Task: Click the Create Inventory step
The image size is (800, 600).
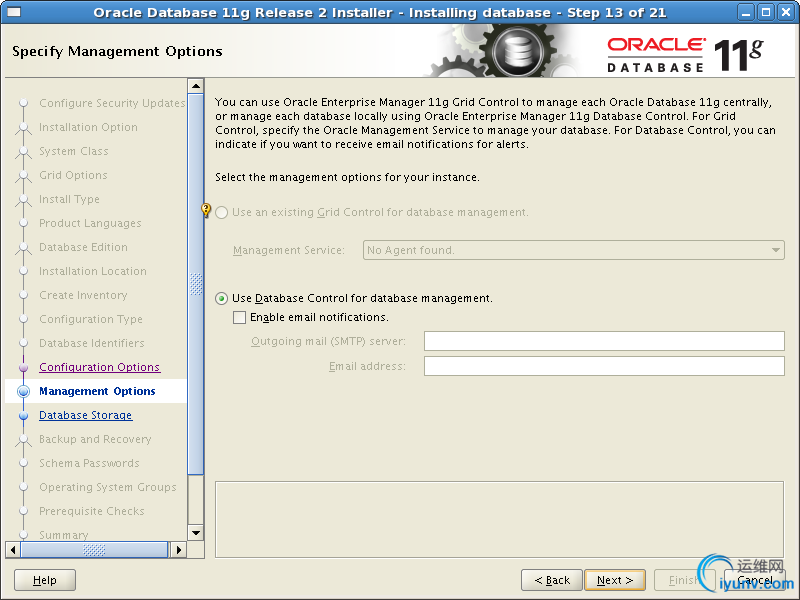Action: [83, 295]
